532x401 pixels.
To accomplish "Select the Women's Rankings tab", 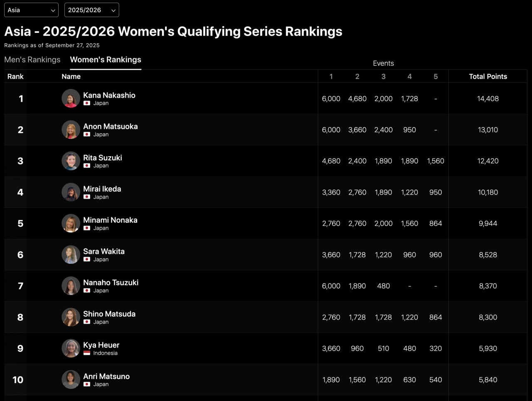I will 106,60.
